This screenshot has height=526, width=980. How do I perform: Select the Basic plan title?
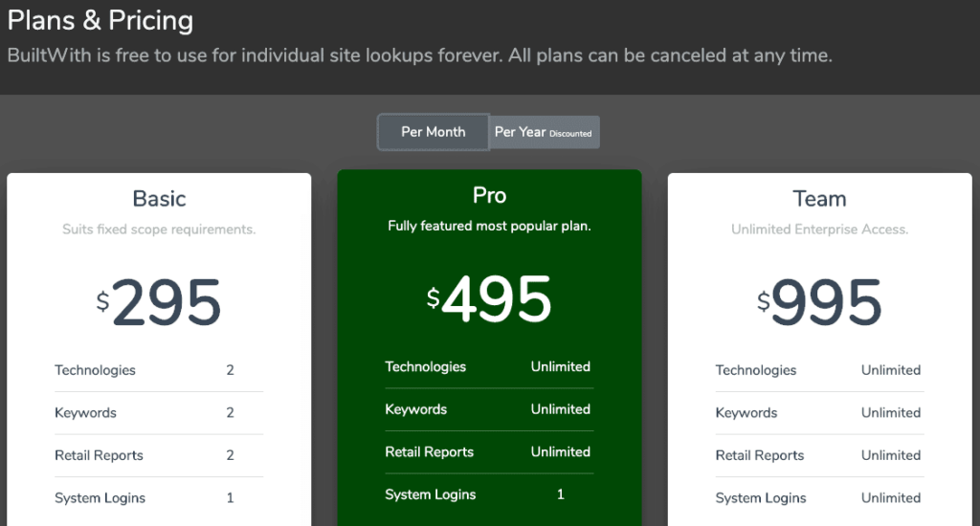point(160,199)
